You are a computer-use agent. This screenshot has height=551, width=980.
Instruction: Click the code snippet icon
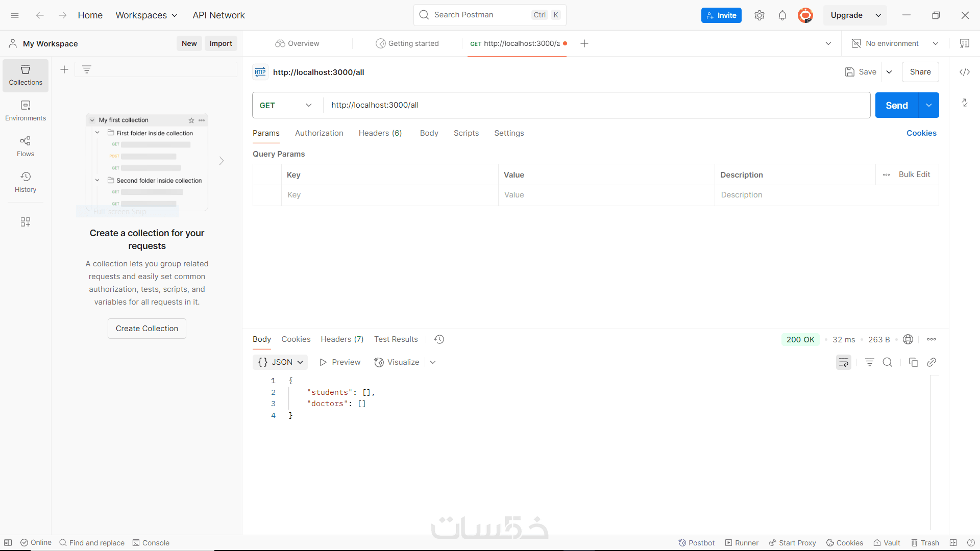pyautogui.click(x=964, y=72)
